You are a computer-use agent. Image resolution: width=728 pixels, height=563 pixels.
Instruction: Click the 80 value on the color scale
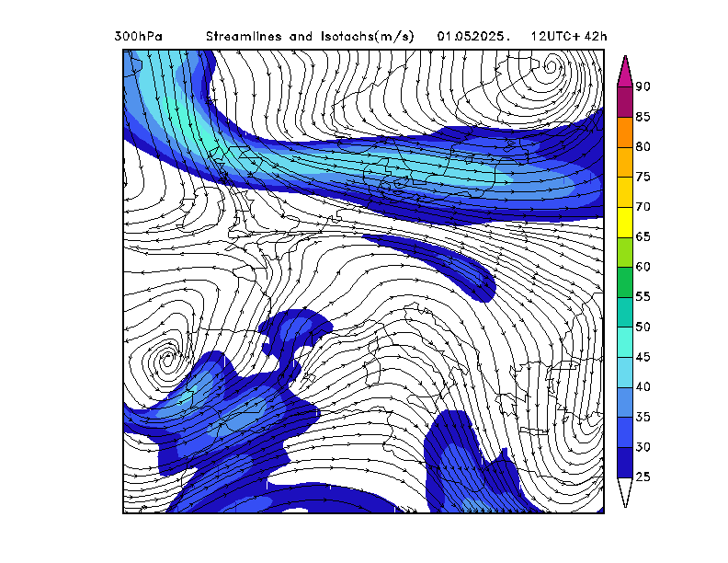pos(643,147)
